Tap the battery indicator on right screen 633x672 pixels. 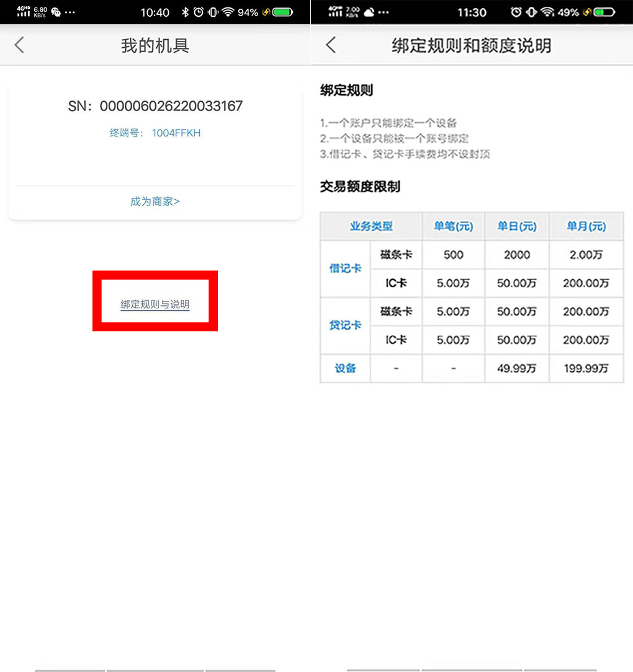point(605,12)
